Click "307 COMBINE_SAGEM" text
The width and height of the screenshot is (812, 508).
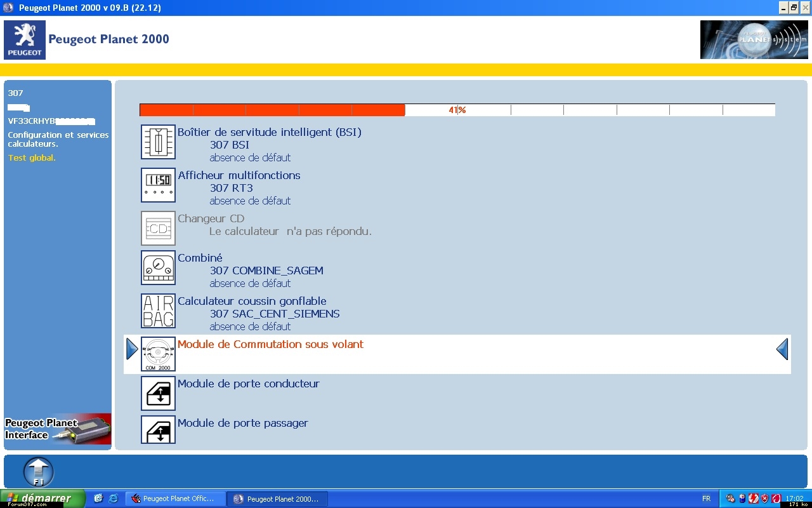266,271
